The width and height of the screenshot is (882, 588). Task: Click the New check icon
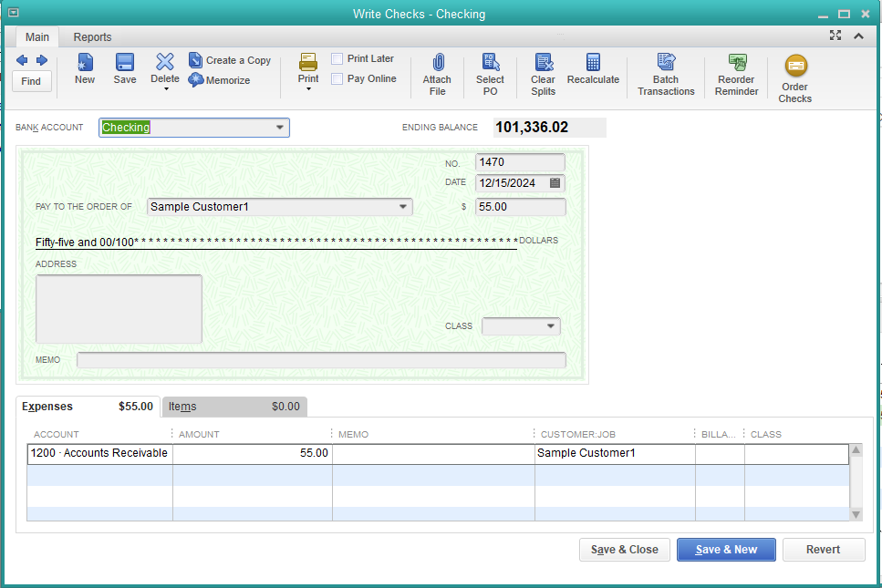click(85, 62)
